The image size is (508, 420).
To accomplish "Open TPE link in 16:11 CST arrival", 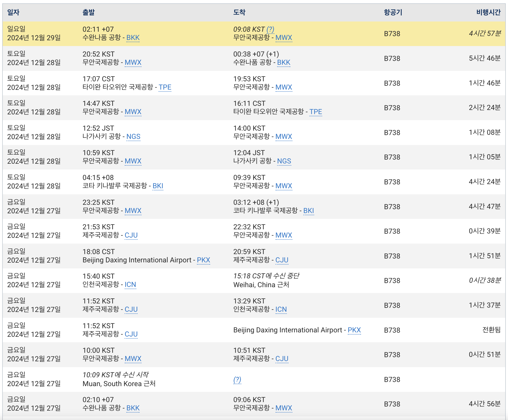I will (316, 112).
